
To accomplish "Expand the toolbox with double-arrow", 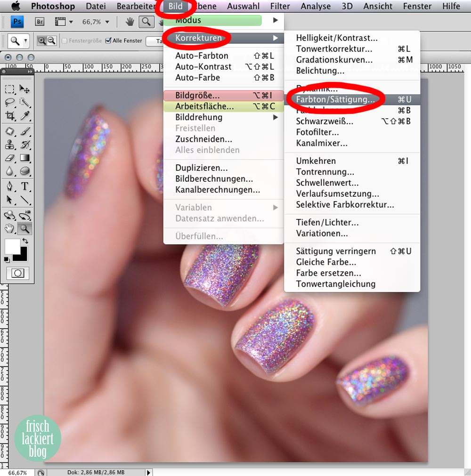I will click(30, 72).
